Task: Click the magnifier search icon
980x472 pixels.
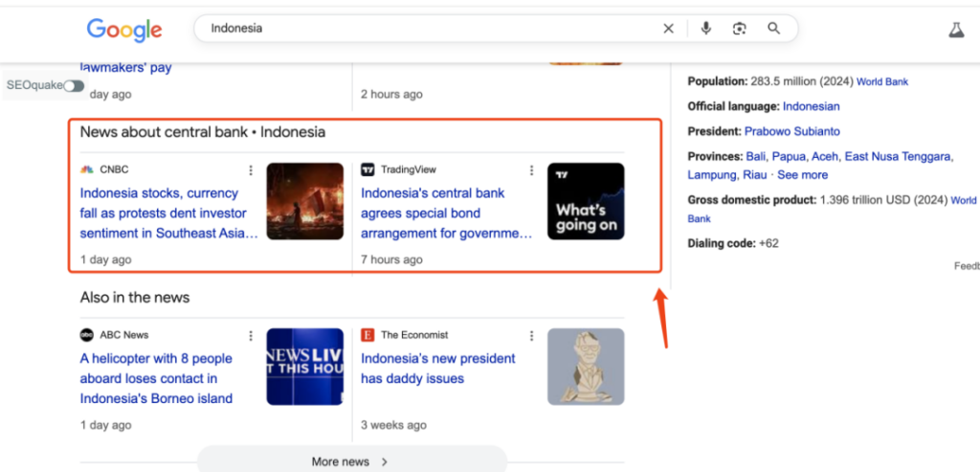Action: tap(774, 29)
